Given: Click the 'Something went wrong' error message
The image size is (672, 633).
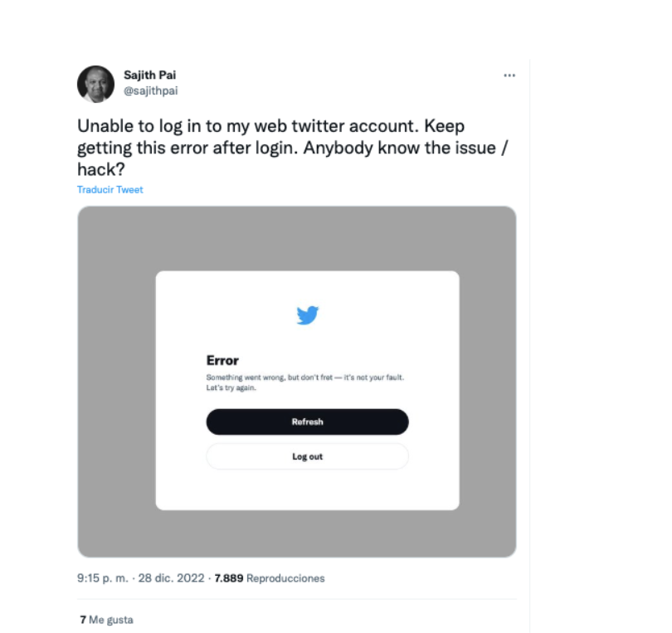Looking at the screenshot, I should 304,377.
